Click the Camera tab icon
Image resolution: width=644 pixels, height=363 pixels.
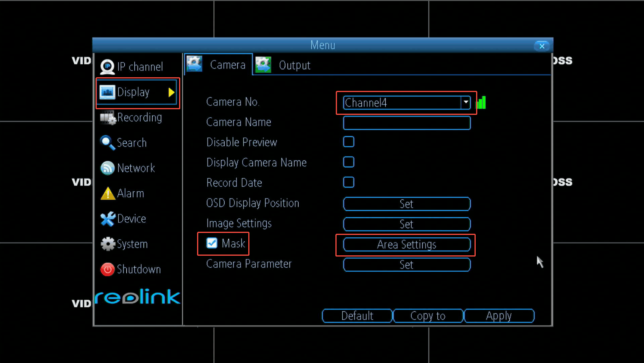click(195, 64)
